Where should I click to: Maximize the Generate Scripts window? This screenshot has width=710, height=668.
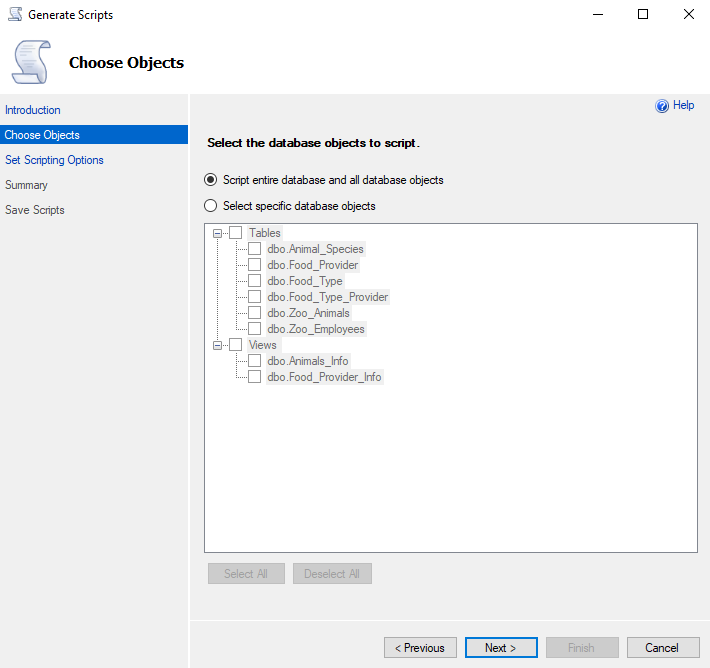643,14
